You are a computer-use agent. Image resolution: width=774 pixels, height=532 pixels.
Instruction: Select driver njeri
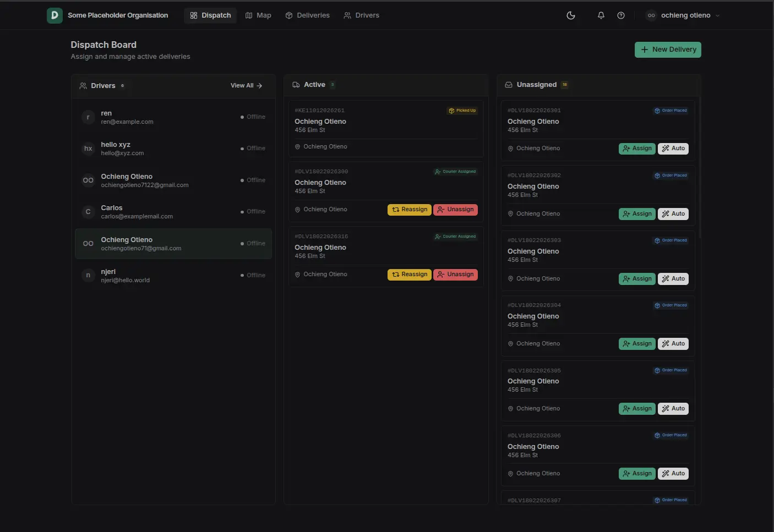coord(173,276)
